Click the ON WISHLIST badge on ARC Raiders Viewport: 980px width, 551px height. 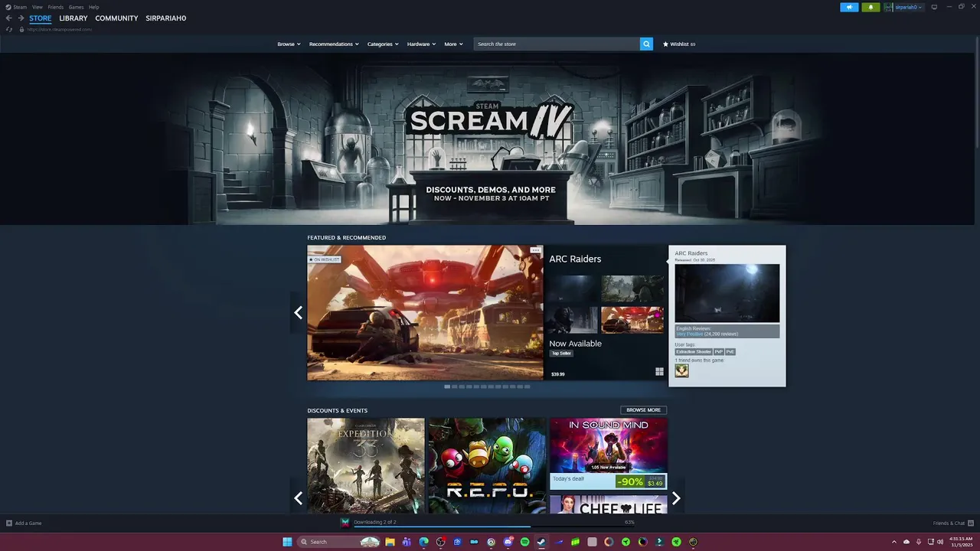point(325,259)
